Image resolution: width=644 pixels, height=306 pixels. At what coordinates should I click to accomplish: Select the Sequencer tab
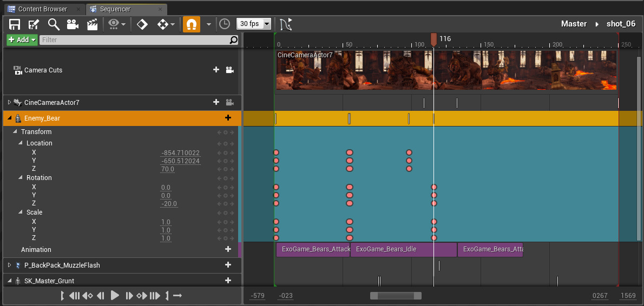115,9
